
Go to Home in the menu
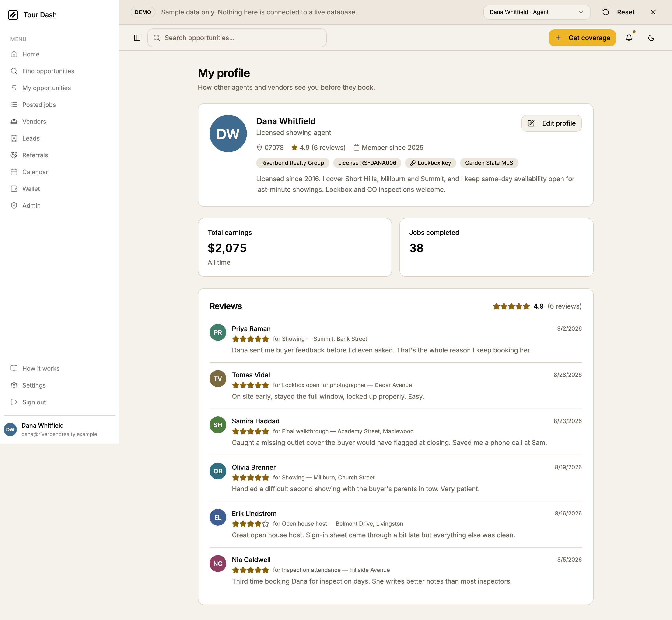click(60, 54)
